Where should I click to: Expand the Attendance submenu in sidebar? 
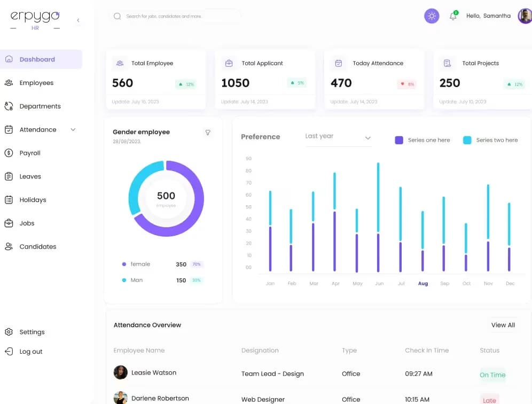pos(73,130)
